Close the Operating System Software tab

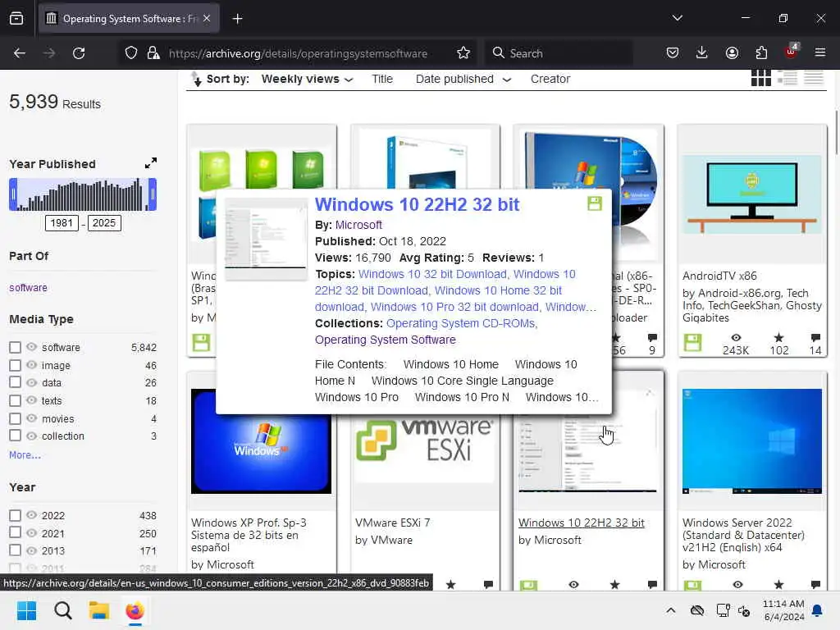pos(207,19)
